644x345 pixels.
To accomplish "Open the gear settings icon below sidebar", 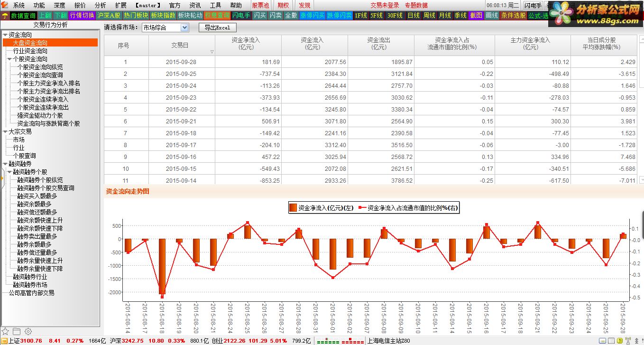I will [28, 331].
